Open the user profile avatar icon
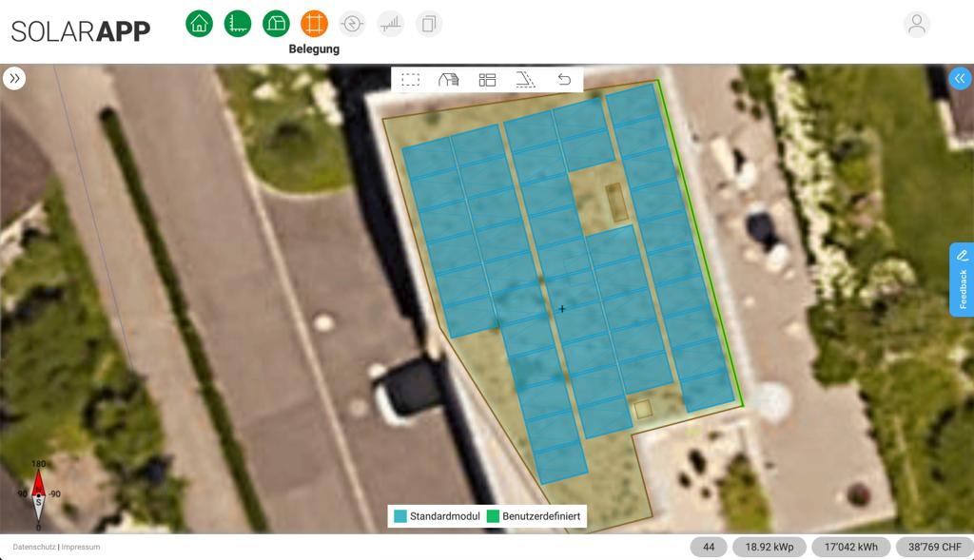The image size is (974, 560). point(916,24)
